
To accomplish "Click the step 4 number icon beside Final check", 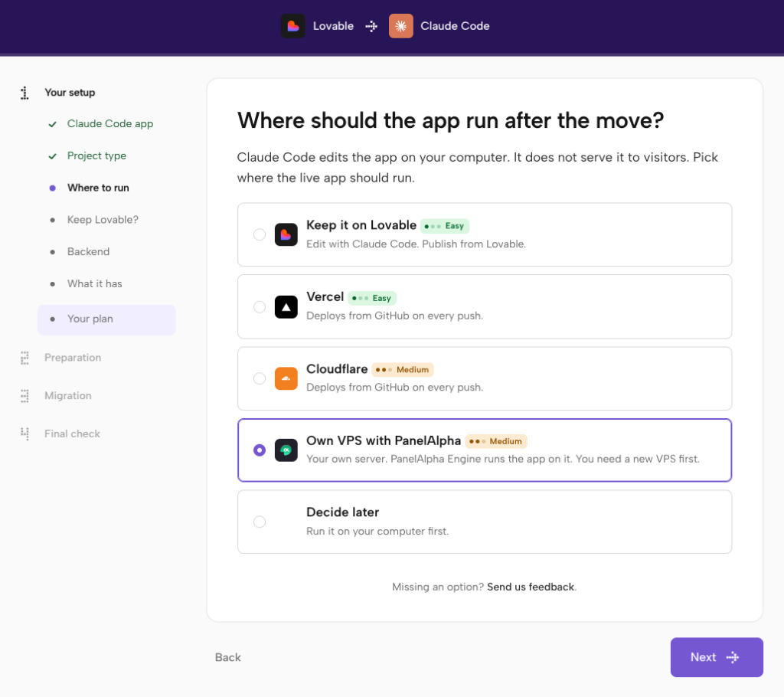I will click(24, 434).
